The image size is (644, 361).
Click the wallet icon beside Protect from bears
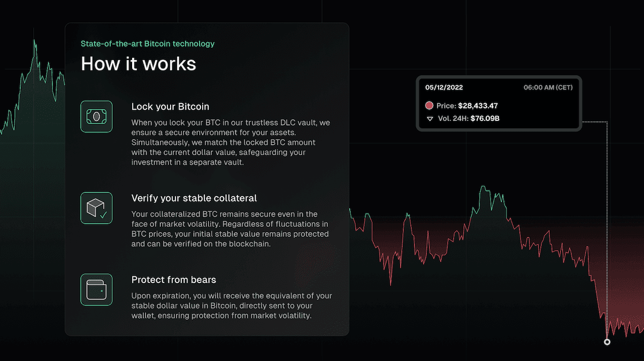pos(96,289)
